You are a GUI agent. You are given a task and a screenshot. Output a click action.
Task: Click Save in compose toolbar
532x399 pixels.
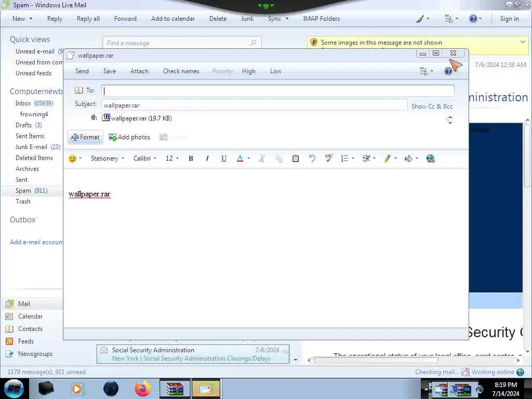coord(110,71)
